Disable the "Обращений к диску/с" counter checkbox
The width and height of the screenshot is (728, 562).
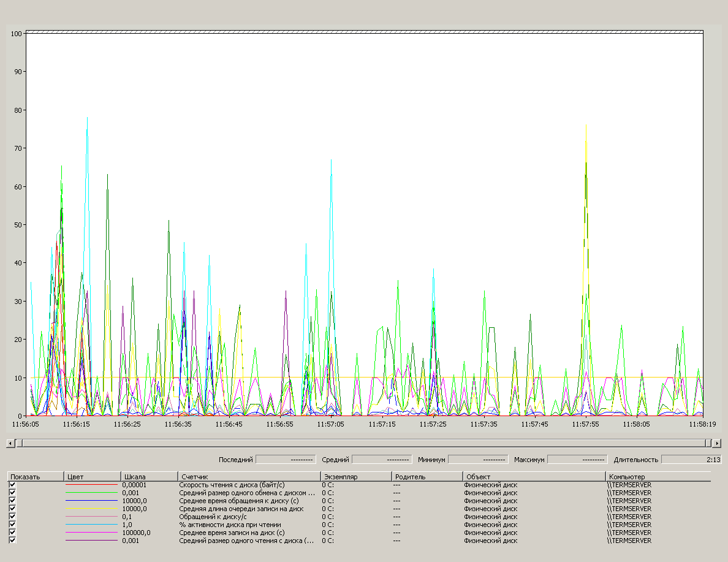(x=12, y=517)
